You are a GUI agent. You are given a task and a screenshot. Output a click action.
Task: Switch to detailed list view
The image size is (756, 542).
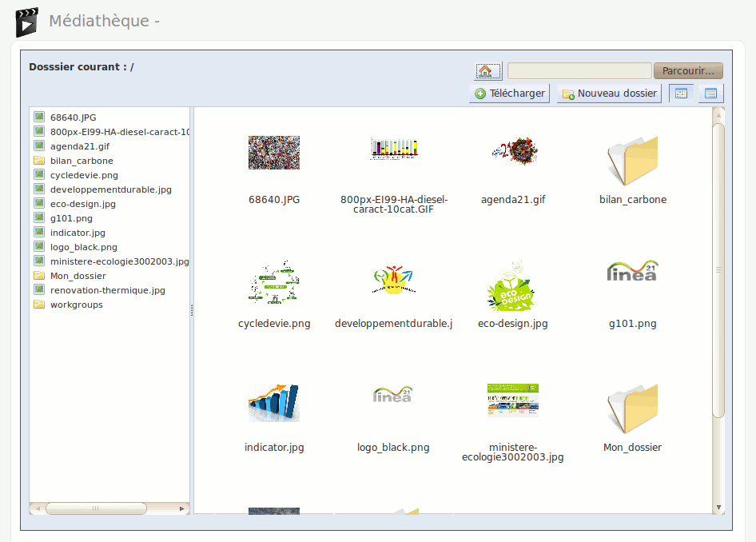[710, 93]
